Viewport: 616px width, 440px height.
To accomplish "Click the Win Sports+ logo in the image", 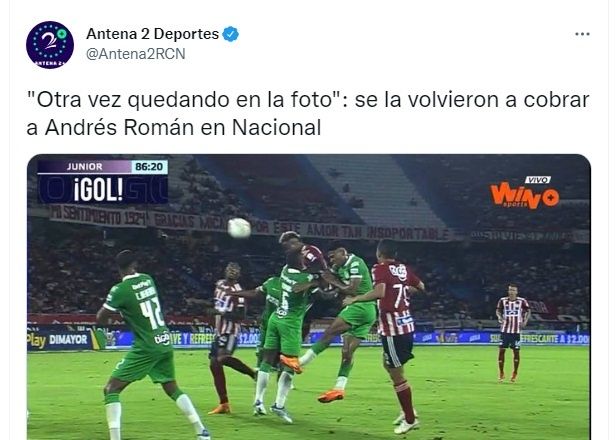I will [x=525, y=194].
